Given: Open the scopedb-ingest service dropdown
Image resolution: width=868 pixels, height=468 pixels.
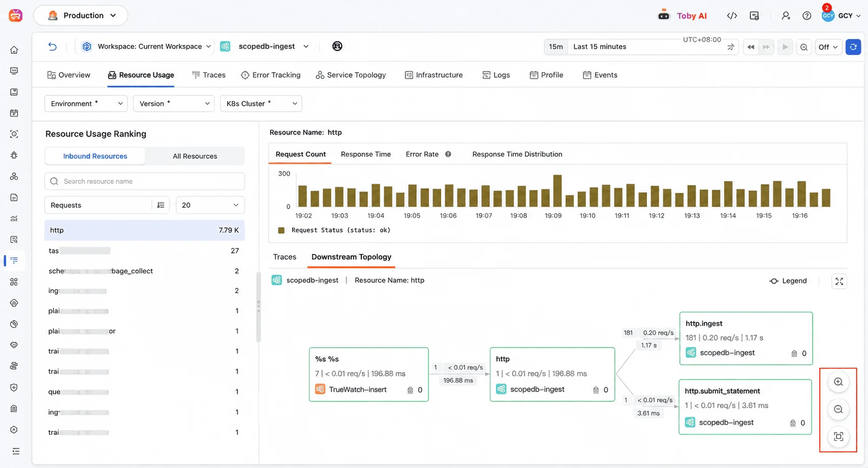Looking at the screenshot, I should 265,46.
